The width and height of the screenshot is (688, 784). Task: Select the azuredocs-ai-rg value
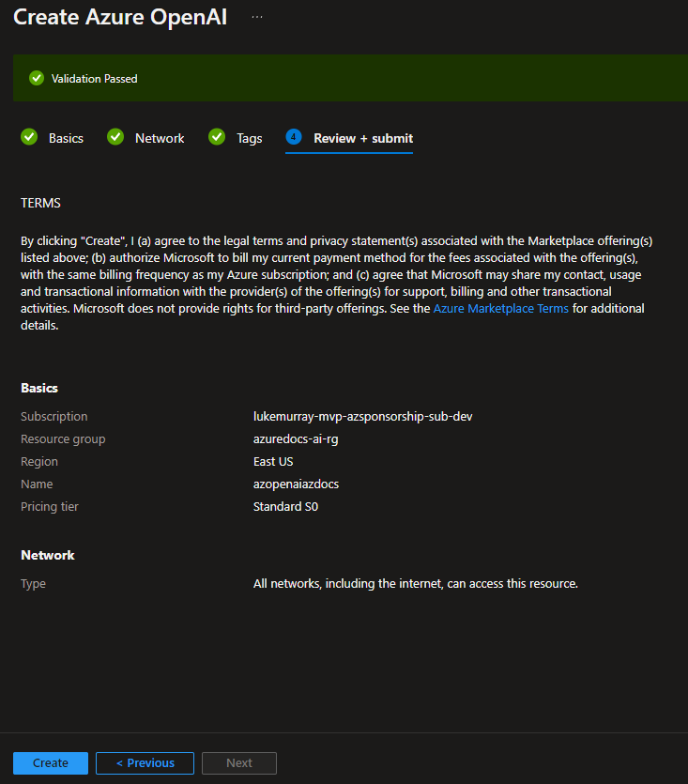[x=296, y=439]
